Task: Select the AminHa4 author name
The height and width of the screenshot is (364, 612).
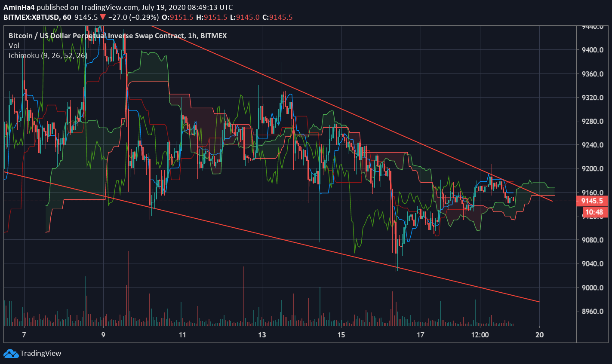Action: tap(18, 7)
